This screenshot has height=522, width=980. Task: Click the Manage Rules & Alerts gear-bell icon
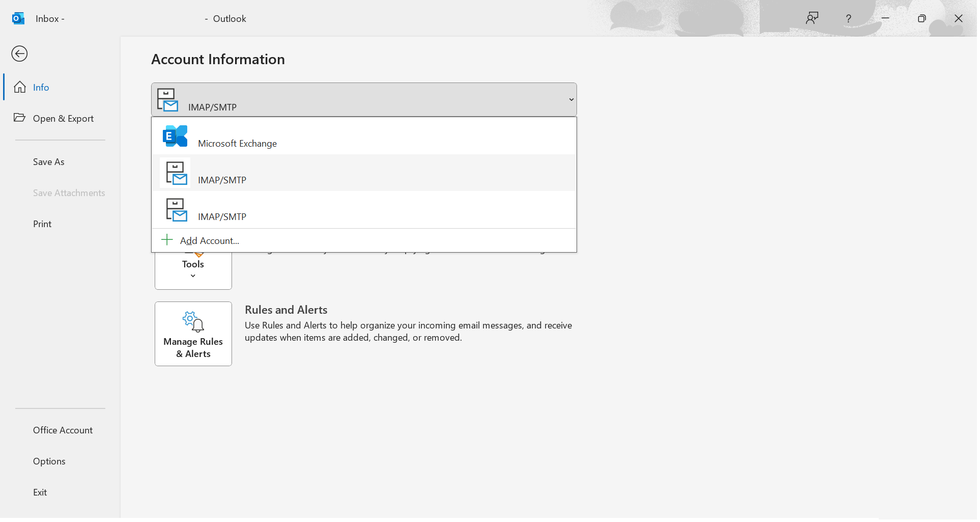193,322
